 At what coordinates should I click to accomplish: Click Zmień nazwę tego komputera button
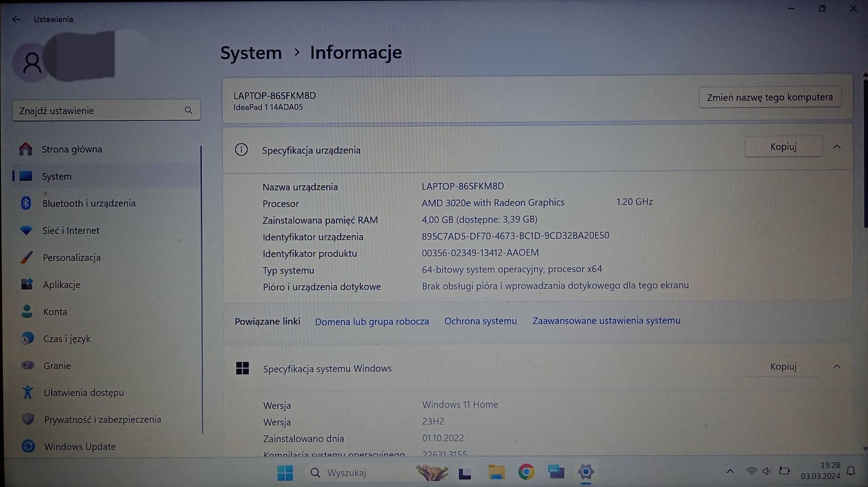pos(770,97)
